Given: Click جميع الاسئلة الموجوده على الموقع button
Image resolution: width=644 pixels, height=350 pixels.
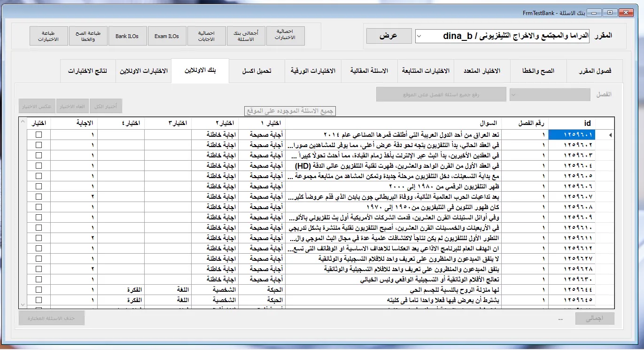Looking at the screenshot, I should coord(291,111).
